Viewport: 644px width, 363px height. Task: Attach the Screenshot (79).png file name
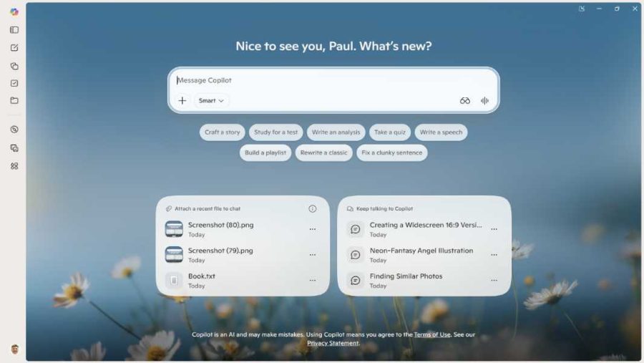(x=220, y=251)
